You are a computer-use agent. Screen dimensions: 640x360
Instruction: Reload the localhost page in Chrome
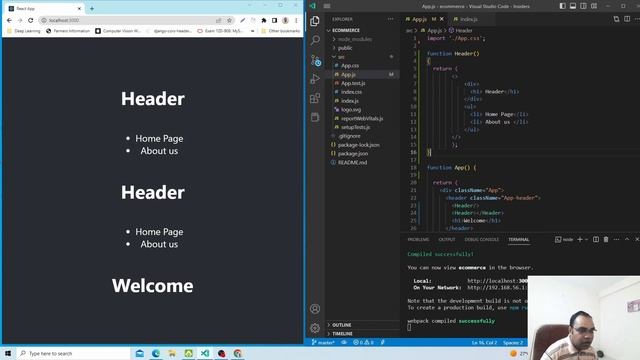31,20
